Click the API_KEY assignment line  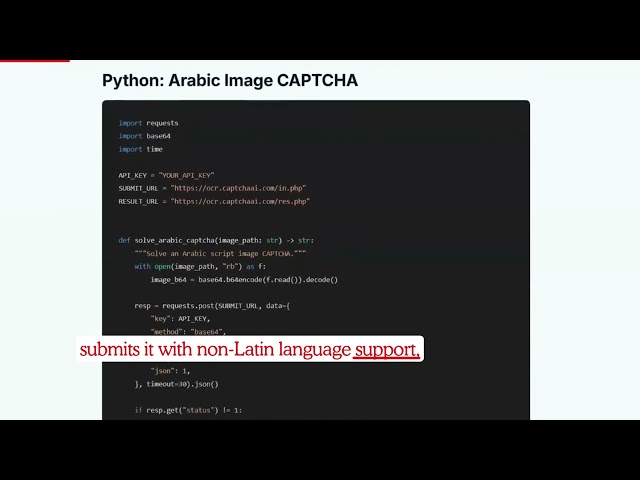(166, 175)
